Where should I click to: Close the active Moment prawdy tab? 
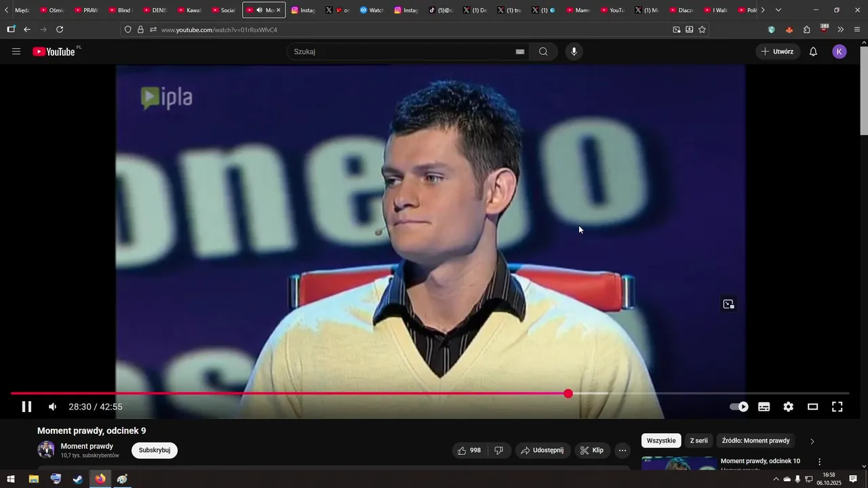pyautogui.click(x=278, y=10)
